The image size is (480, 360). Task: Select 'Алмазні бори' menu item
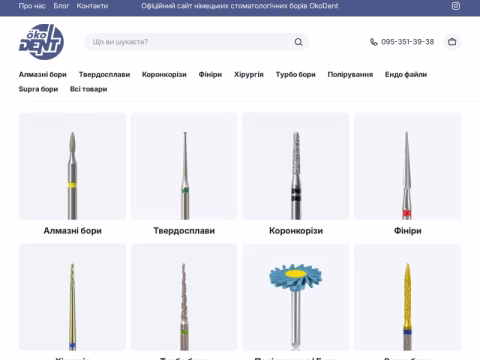click(x=43, y=74)
